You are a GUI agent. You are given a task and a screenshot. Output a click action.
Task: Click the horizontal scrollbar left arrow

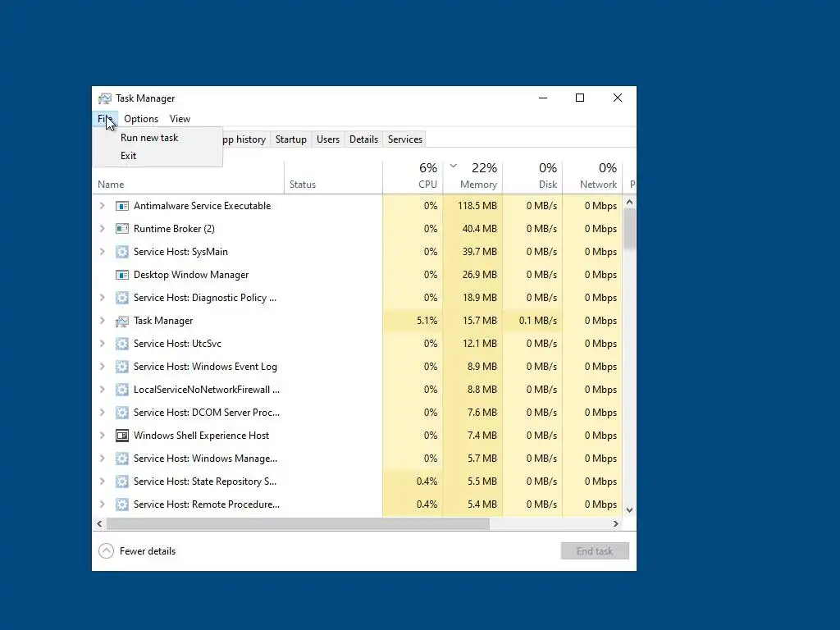[99, 524]
